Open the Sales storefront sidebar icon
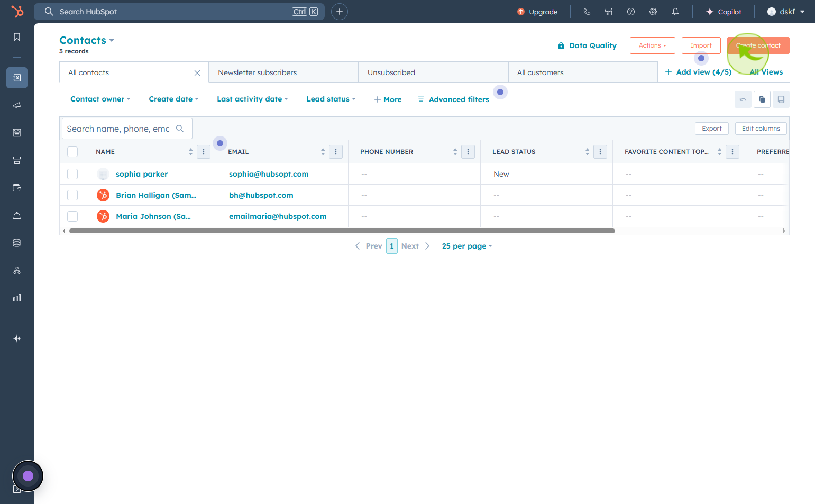The width and height of the screenshot is (815, 504). 17,160
